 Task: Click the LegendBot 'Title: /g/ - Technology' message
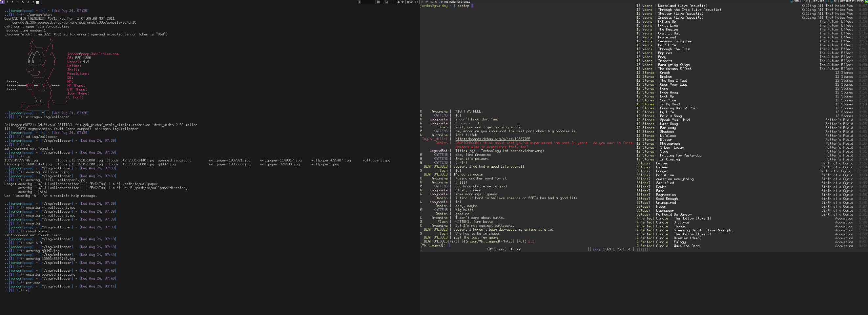pos(499,151)
